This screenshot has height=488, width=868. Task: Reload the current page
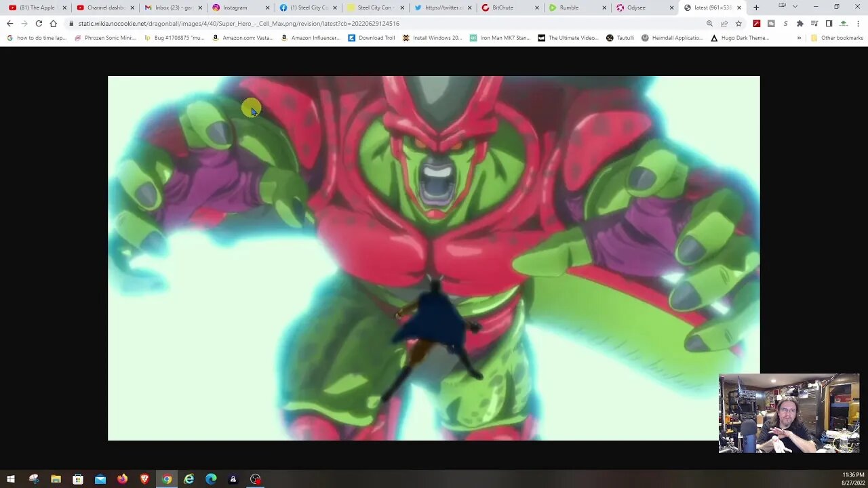39,23
